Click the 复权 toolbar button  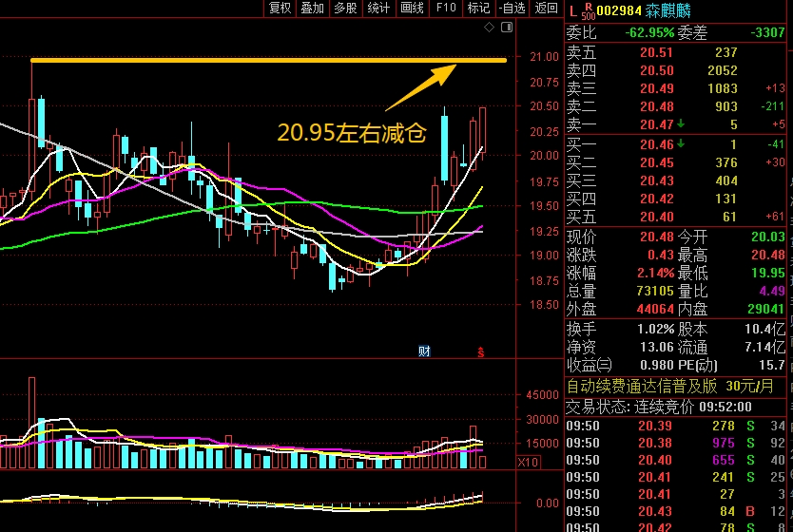tap(280, 8)
